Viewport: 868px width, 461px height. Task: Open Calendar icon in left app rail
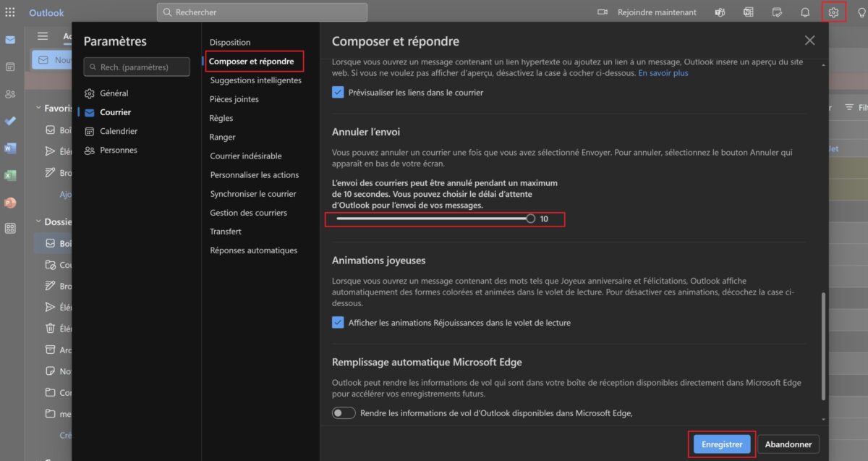[x=10, y=67]
